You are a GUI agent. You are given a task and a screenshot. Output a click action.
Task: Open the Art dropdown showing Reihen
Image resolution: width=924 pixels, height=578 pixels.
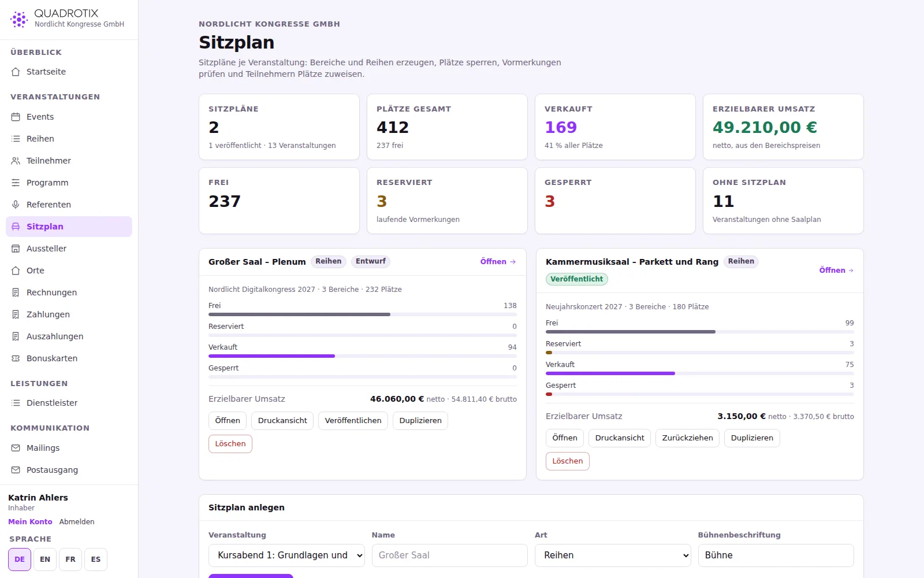click(x=613, y=555)
